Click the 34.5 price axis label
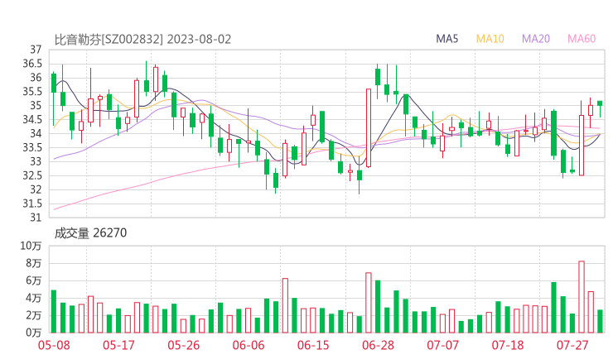Screen dimensions: 613x364 (x=32, y=119)
